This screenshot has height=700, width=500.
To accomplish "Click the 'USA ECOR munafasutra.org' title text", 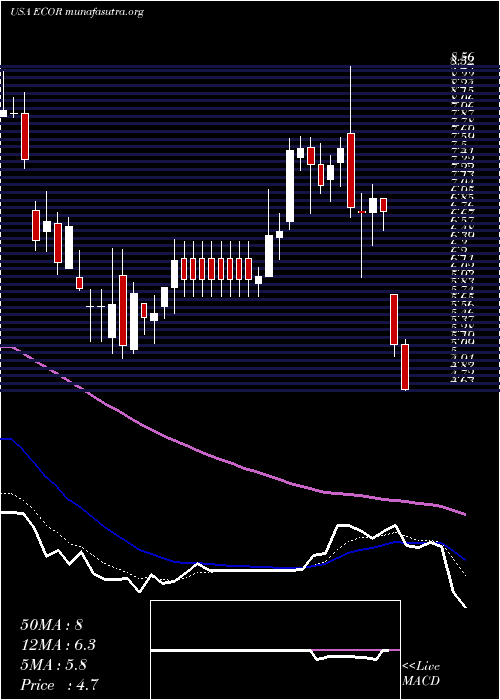I will pos(77,12).
